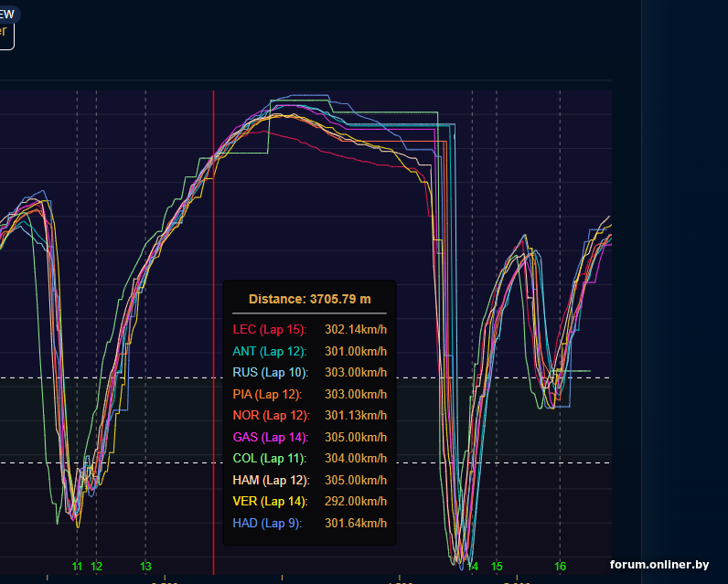Select the corner 13 label
The width and height of the screenshot is (728, 584).
[145, 567]
